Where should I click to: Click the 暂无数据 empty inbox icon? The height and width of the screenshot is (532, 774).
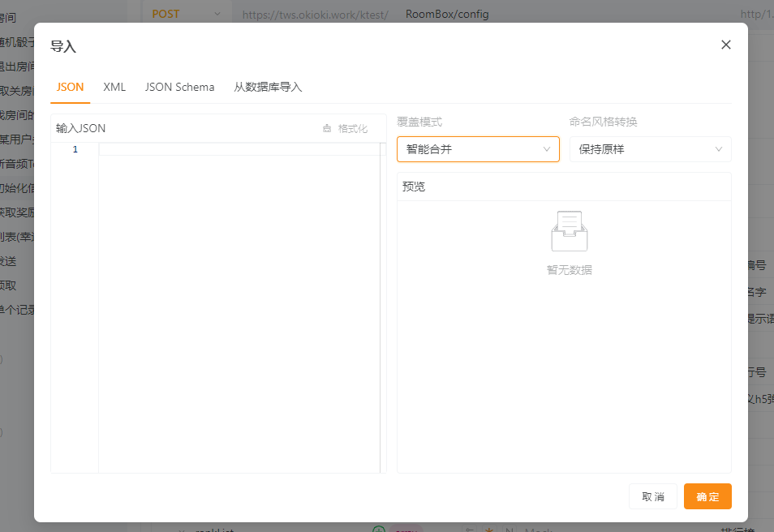pos(569,231)
